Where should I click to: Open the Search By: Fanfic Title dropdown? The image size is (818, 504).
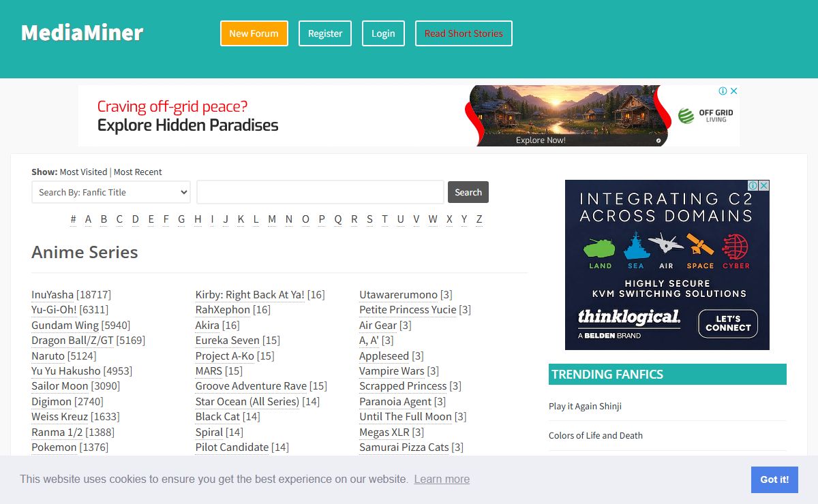click(110, 192)
